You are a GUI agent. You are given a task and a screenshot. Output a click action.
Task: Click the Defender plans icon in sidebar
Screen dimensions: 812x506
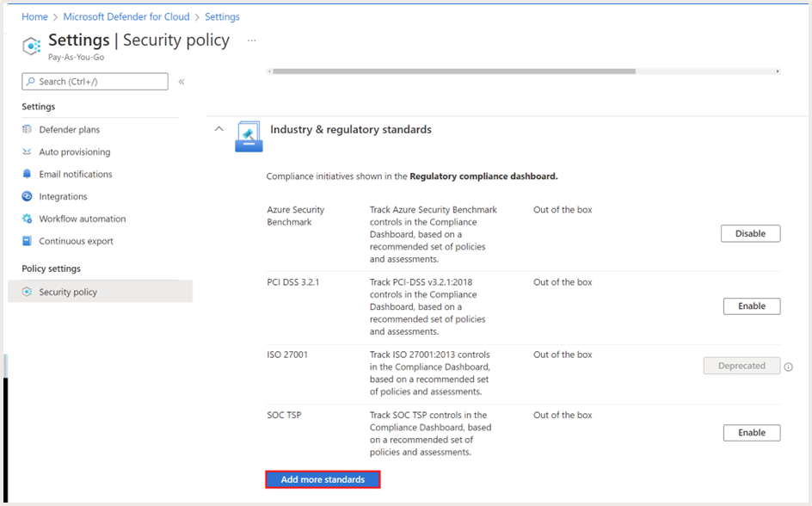coord(28,130)
